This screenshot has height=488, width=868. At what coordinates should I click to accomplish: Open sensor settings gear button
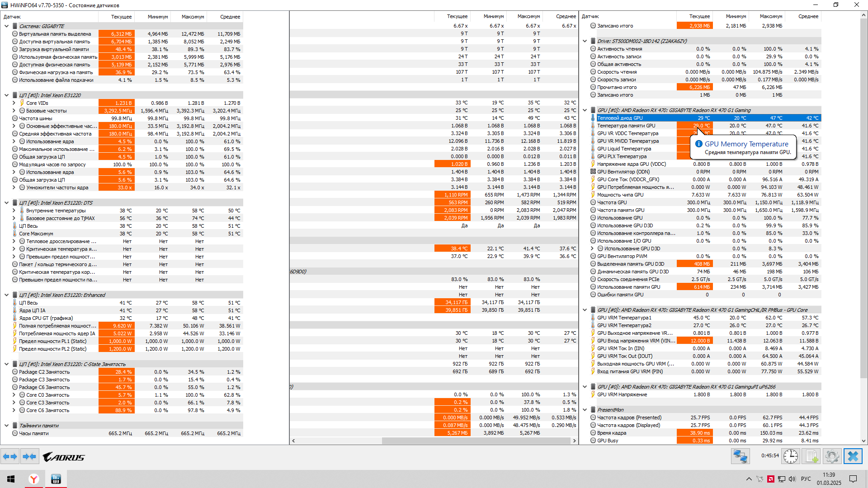tap(832, 456)
